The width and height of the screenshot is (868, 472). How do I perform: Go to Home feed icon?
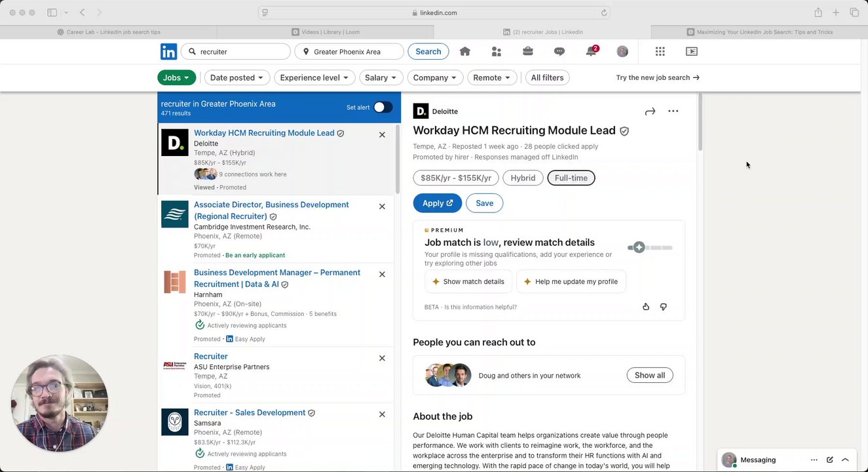[x=465, y=51]
